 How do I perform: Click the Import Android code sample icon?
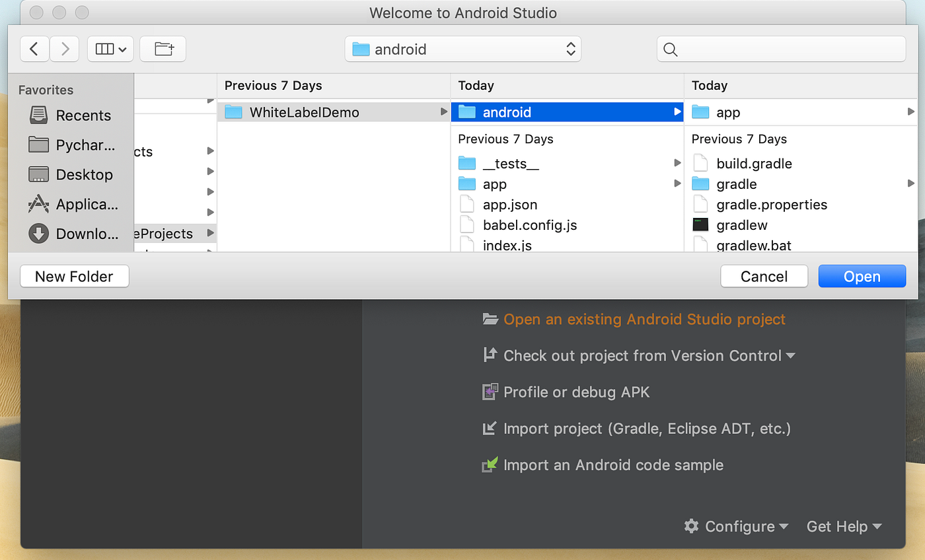(x=490, y=465)
